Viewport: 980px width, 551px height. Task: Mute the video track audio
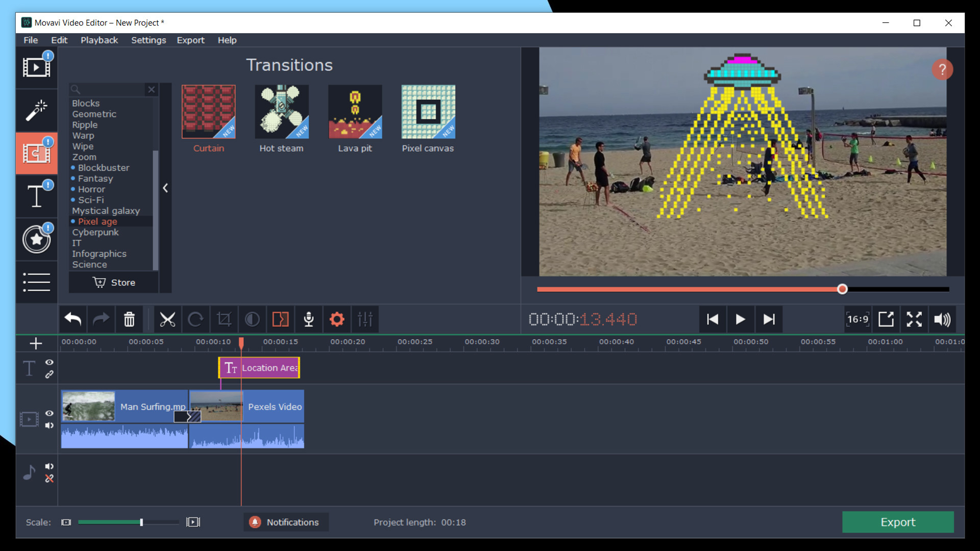(x=49, y=425)
